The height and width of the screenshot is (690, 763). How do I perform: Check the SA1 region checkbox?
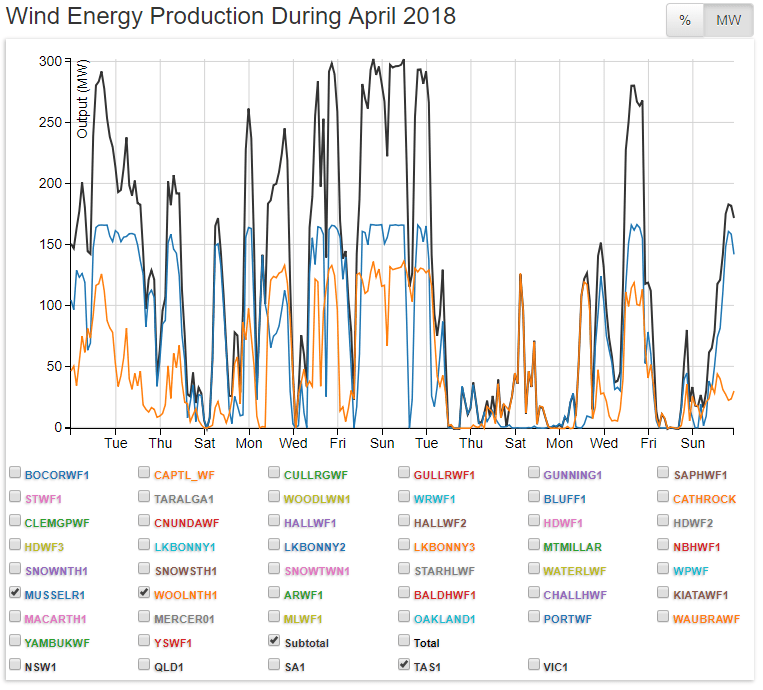click(x=275, y=664)
